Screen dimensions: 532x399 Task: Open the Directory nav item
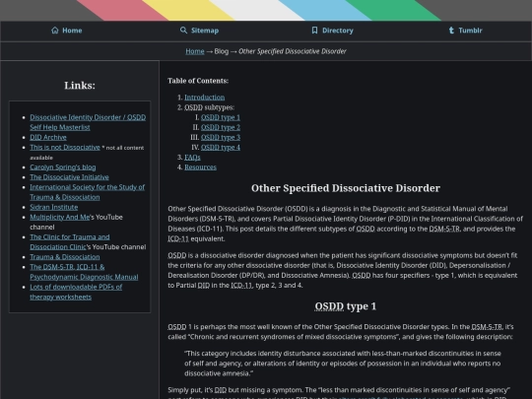pyautogui.click(x=332, y=31)
